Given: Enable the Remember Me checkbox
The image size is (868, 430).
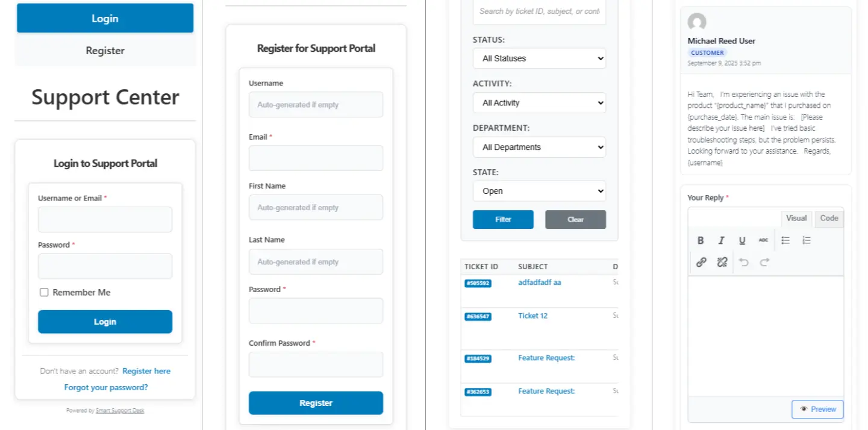Looking at the screenshot, I should (44, 292).
